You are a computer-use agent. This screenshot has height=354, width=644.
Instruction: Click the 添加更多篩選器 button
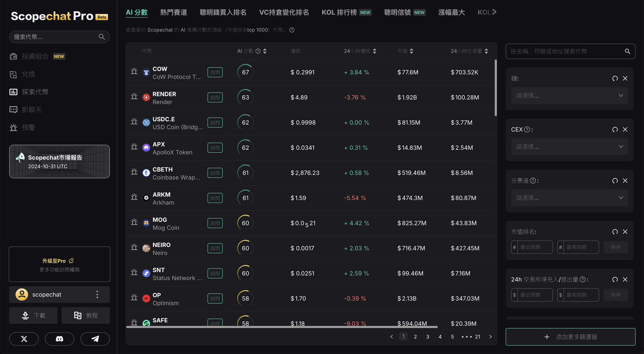tap(570, 337)
